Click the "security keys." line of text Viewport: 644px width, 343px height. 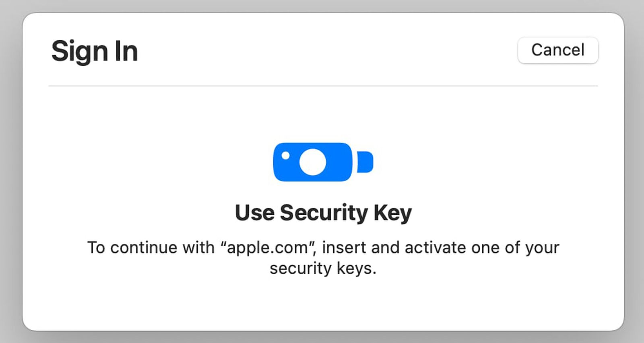click(x=323, y=268)
